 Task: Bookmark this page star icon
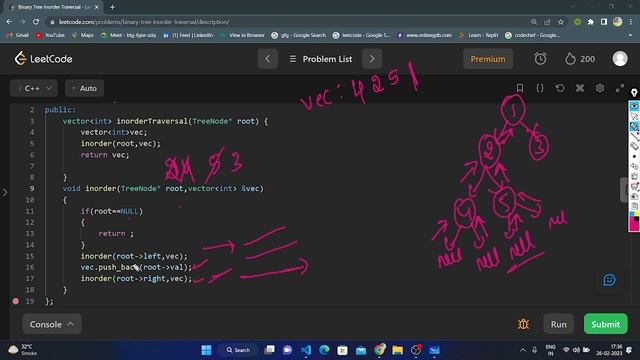click(561, 22)
